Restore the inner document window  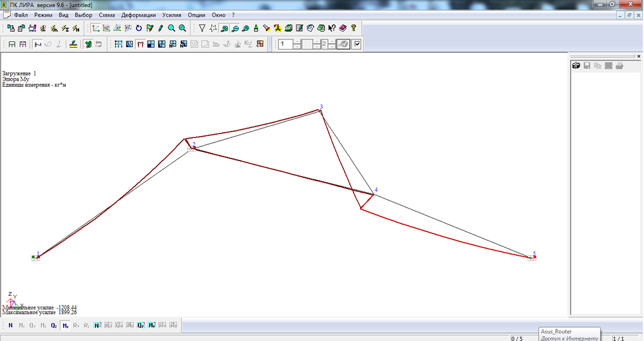point(629,15)
